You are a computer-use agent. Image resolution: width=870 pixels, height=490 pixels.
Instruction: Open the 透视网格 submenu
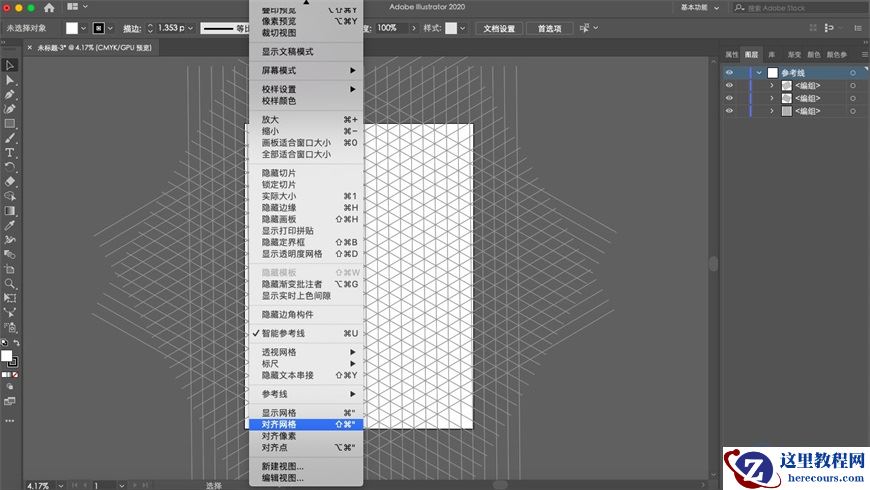306,352
